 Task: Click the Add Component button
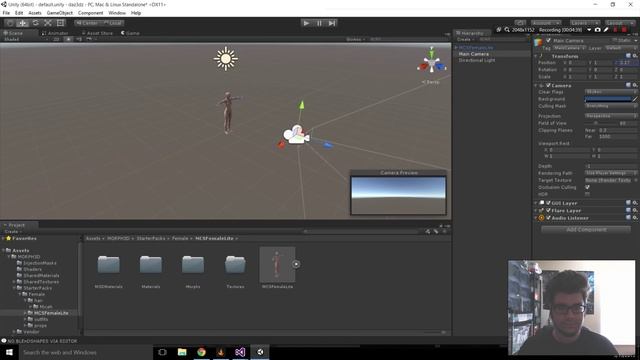[586, 230]
